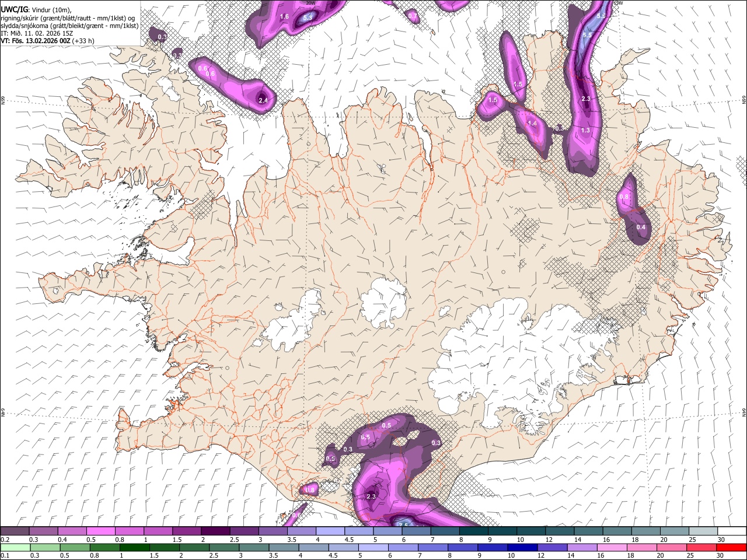This screenshot has height=560, width=747.
Task: Click the UWC/IG Vindur (10m) title line
Action: (x=36, y=9)
